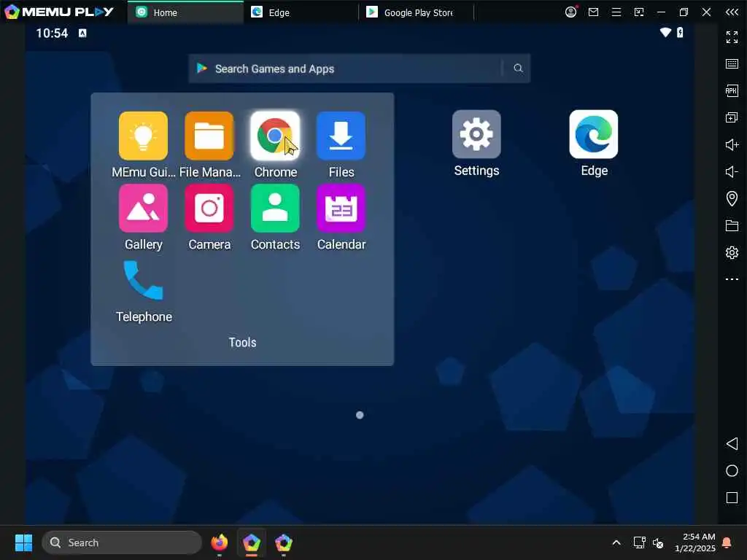Switch to the Edge tab
This screenshot has height=560, width=747.
[x=301, y=12]
